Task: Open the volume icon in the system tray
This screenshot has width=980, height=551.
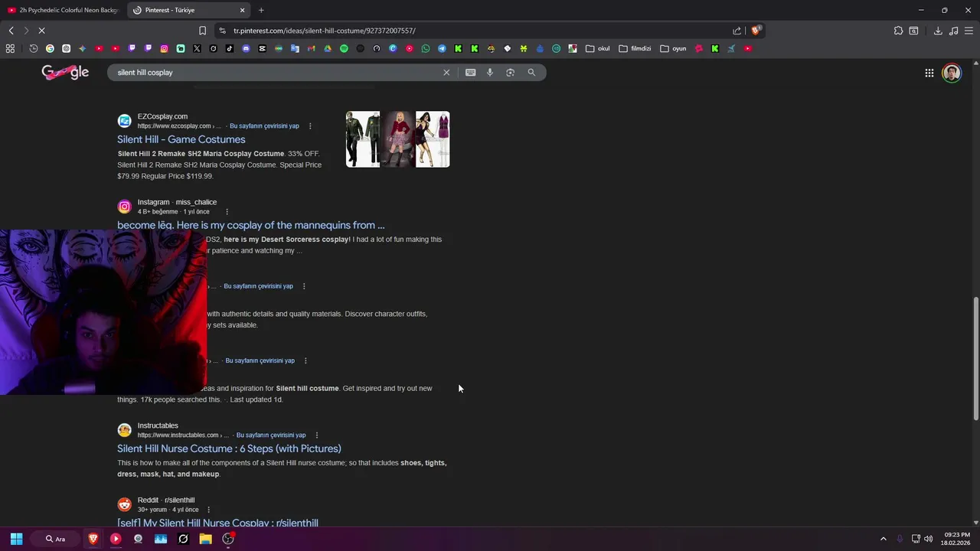Action: 929,539
